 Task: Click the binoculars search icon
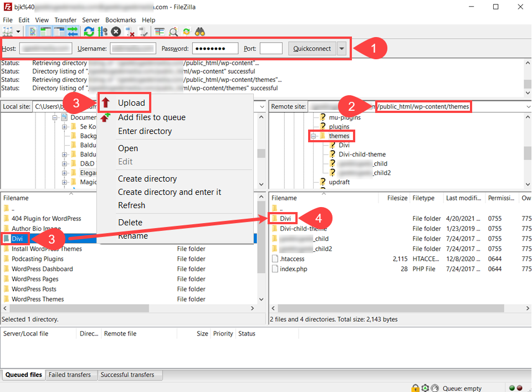[x=200, y=32]
